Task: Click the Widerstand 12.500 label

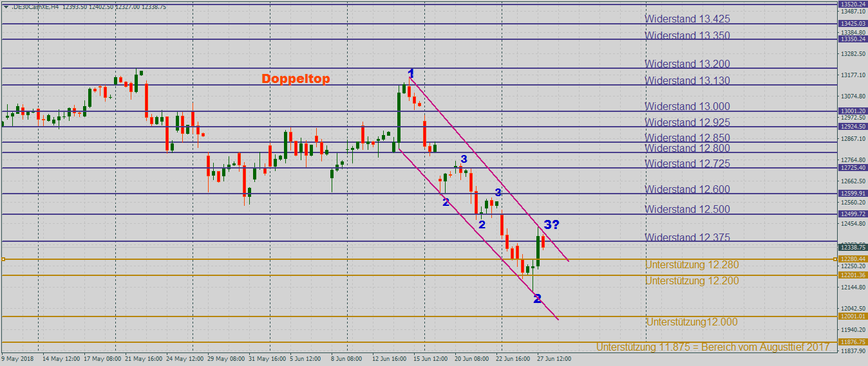Action: 688,209
